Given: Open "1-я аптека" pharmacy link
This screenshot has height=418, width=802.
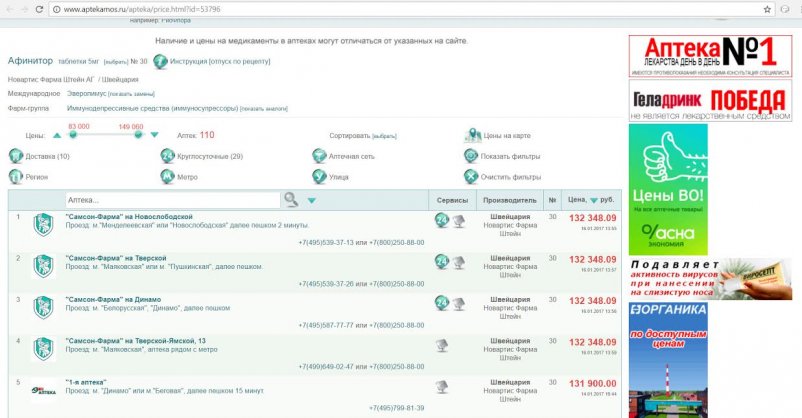Looking at the screenshot, I should tap(86, 382).
